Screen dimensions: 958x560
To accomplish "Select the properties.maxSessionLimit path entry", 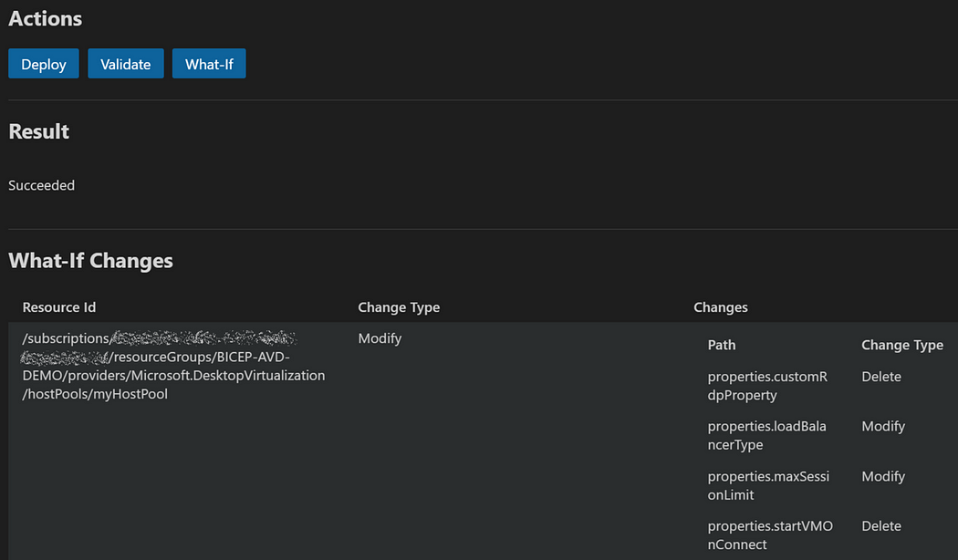I will coord(767,485).
